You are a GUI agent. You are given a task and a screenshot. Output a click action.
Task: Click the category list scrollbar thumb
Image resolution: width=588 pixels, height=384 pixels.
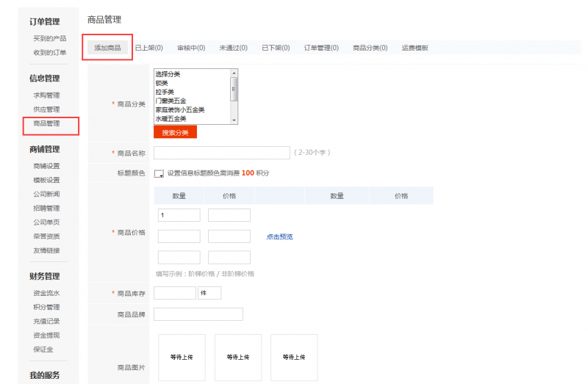tap(234, 89)
